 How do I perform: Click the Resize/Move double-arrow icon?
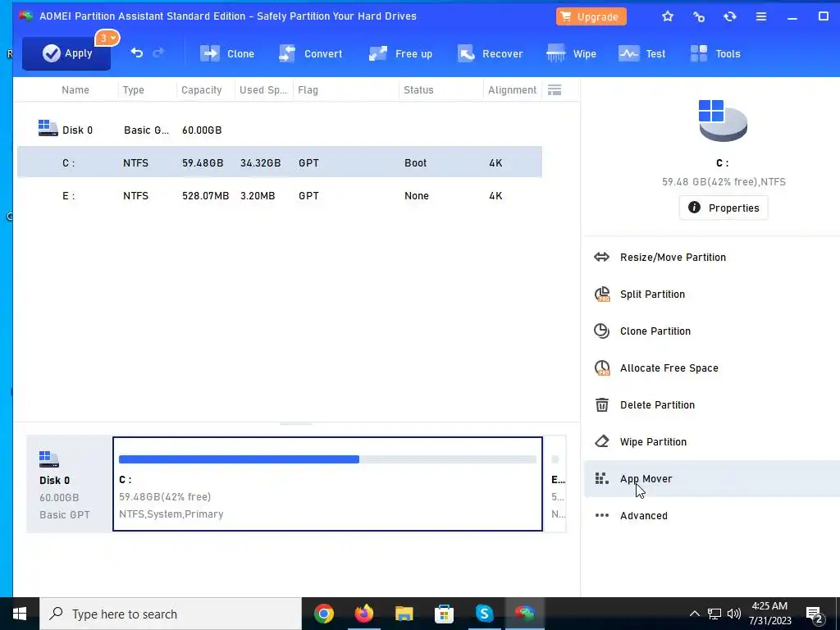pyautogui.click(x=601, y=257)
